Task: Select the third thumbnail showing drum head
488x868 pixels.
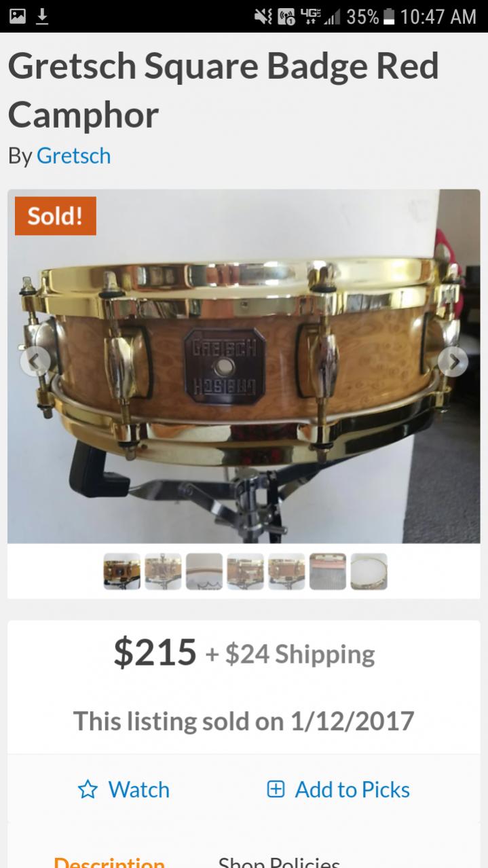Action: (204, 571)
